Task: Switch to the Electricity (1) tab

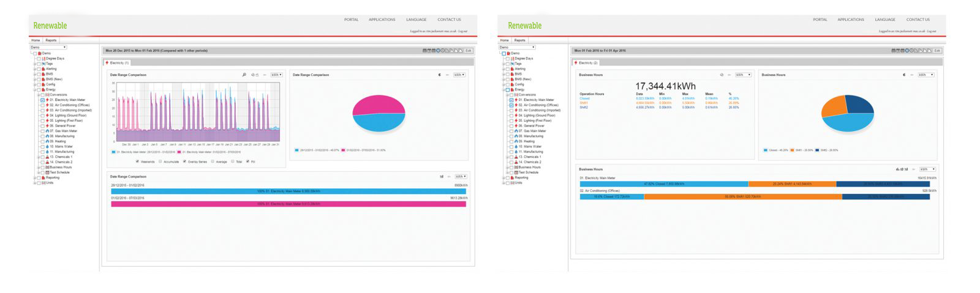Action: pyautogui.click(x=117, y=62)
